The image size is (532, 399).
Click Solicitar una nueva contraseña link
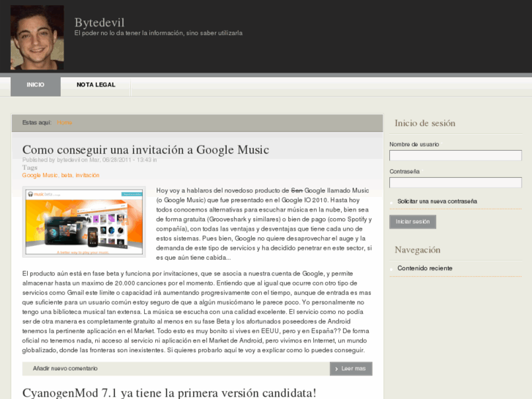(x=437, y=201)
